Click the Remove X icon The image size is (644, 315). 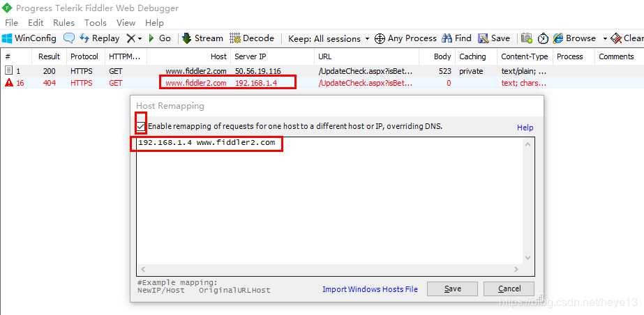click(130, 38)
